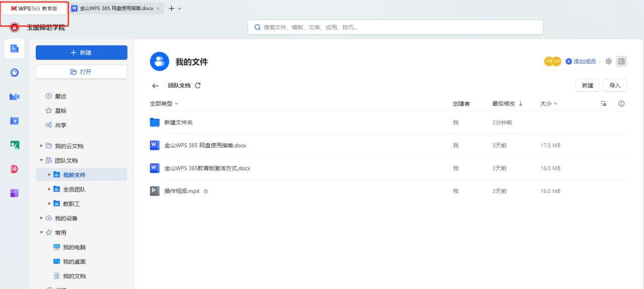Switch to 金山WPS 365 网盘使用指南.docx tab

pos(116,9)
